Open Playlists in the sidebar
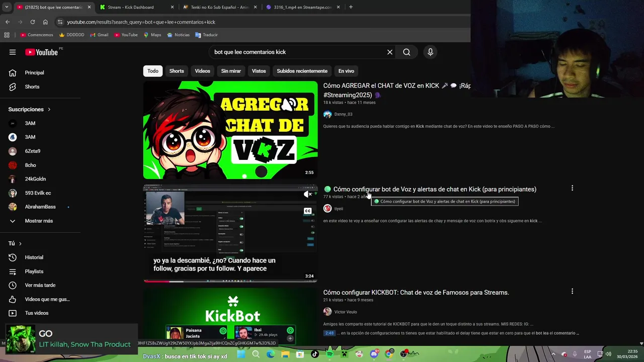The height and width of the screenshot is (362, 644). pyautogui.click(x=35, y=271)
